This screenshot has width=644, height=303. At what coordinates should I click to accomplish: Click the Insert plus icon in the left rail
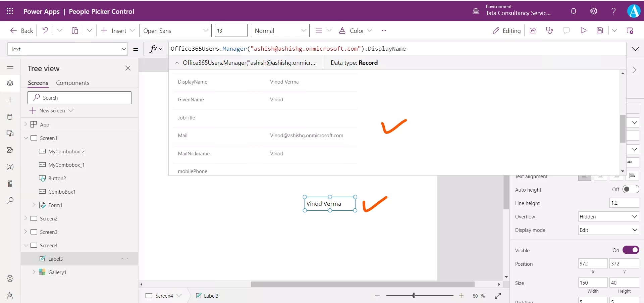point(10,100)
